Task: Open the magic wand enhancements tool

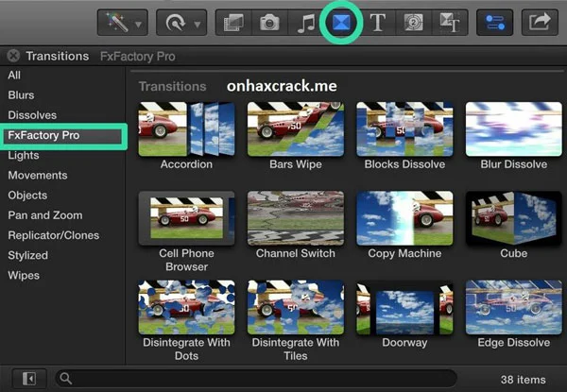Action: (117, 23)
